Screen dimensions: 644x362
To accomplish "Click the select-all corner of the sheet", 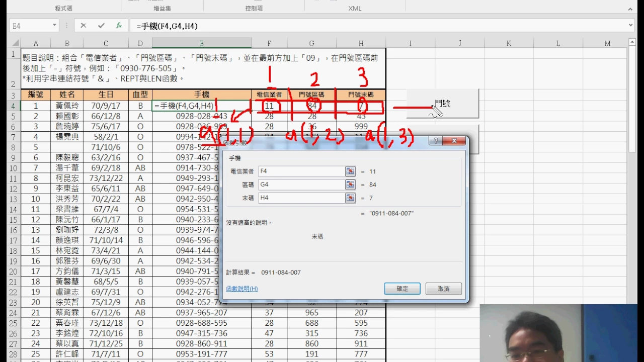I will click(14, 43).
